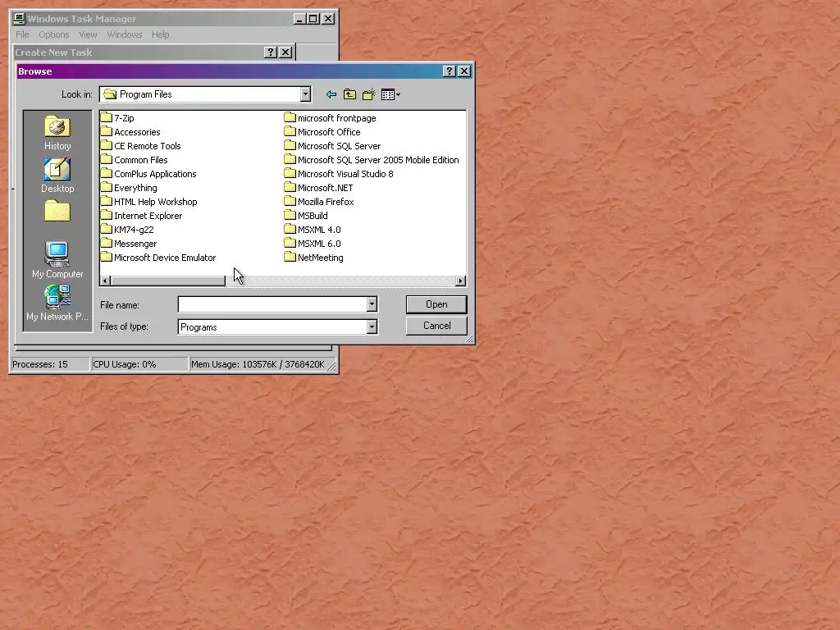Open Task Manager View menu
This screenshot has height=630, width=840.
88,34
